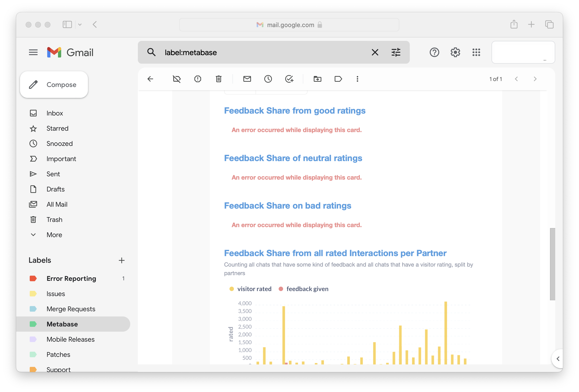This screenshot has width=579, height=392.
Task: Select the Error Reporting label
Action: tap(71, 278)
